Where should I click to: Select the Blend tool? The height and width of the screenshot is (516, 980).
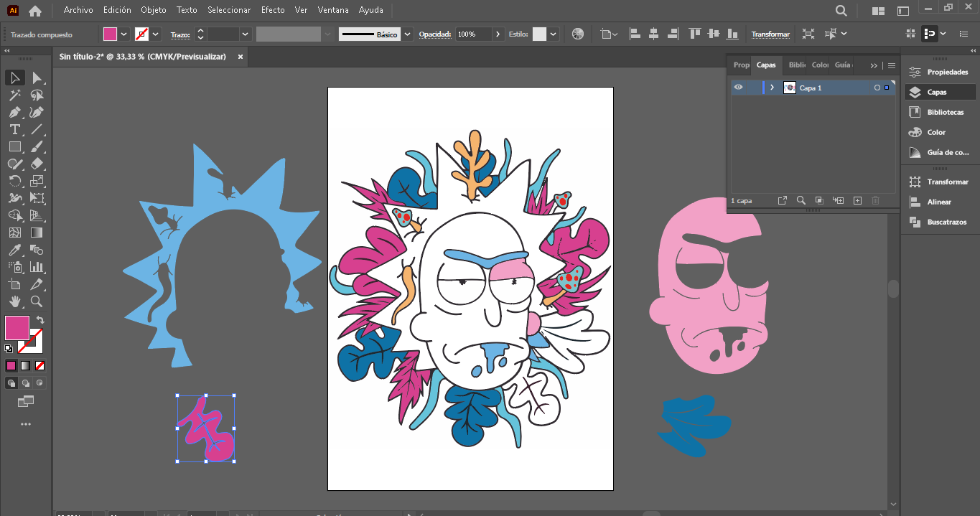pos(37,250)
